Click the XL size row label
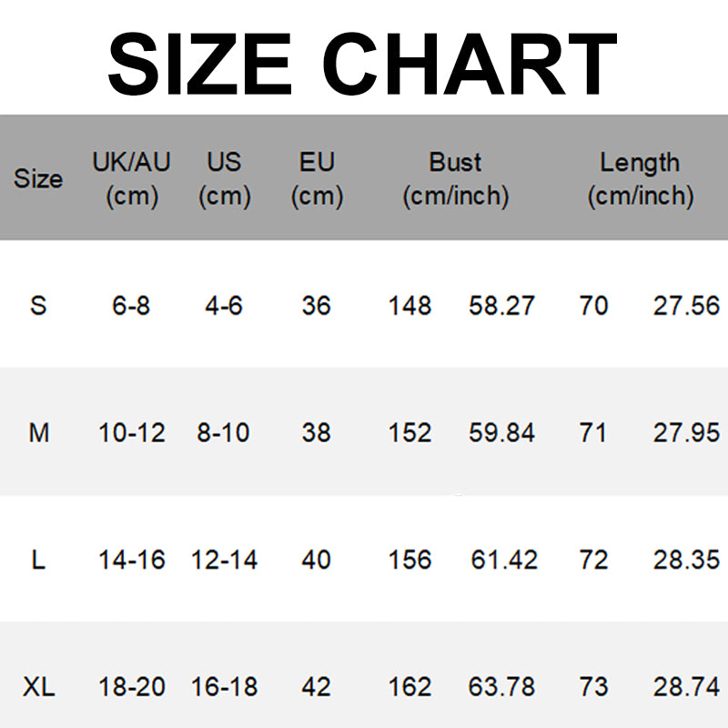 point(38,686)
